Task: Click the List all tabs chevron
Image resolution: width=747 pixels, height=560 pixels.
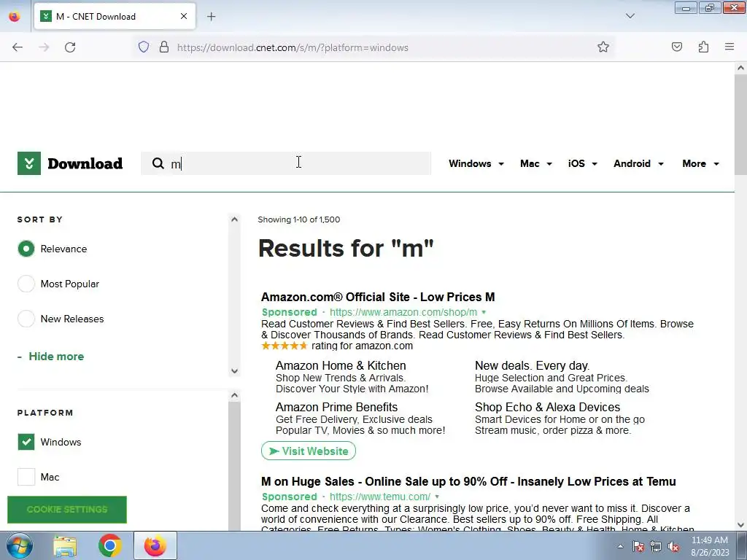Action: pyautogui.click(x=630, y=16)
